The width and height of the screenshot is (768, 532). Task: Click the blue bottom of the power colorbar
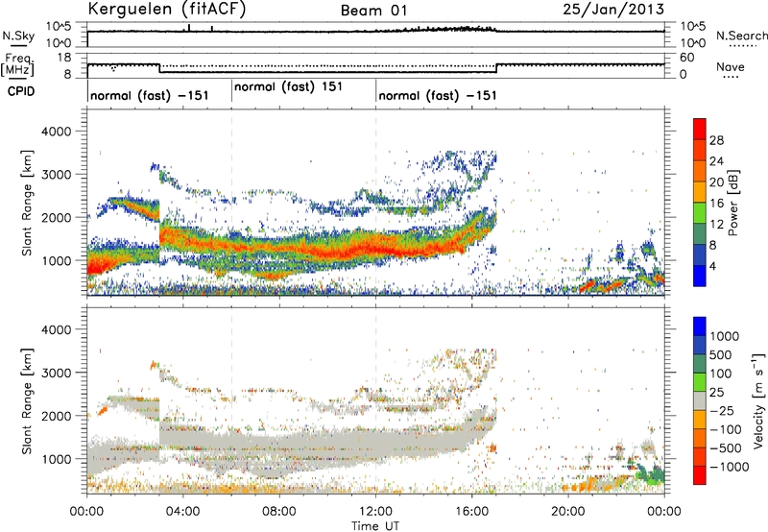pos(700,276)
